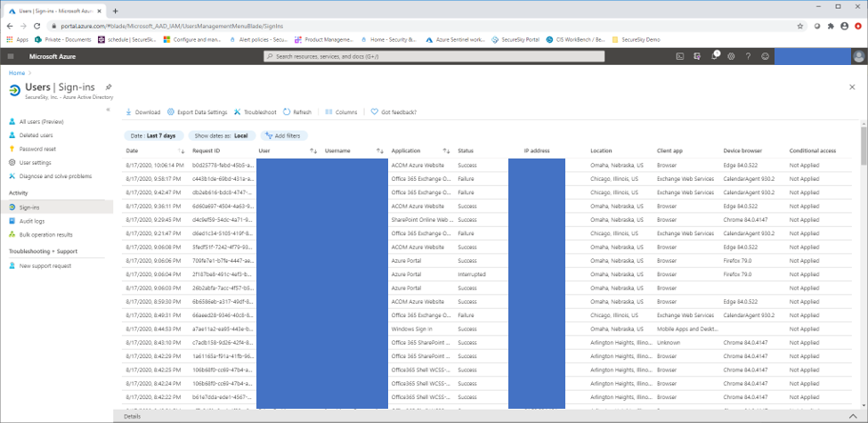This screenshot has height=423, width=868.
Task: Click the Mobile Apps and Desktop client cell
Action: coord(685,329)
